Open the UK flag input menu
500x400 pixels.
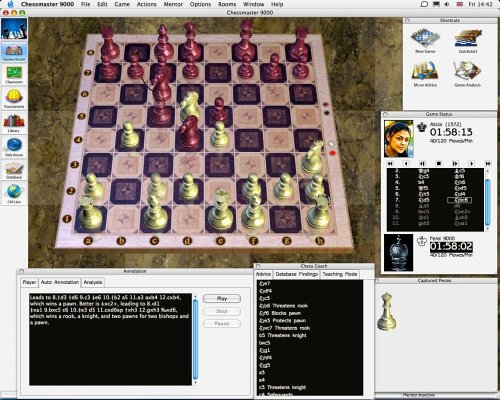459,4
